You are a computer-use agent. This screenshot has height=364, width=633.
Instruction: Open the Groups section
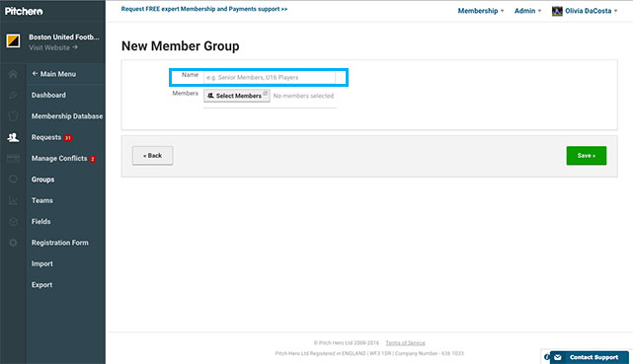pos(42,180)
